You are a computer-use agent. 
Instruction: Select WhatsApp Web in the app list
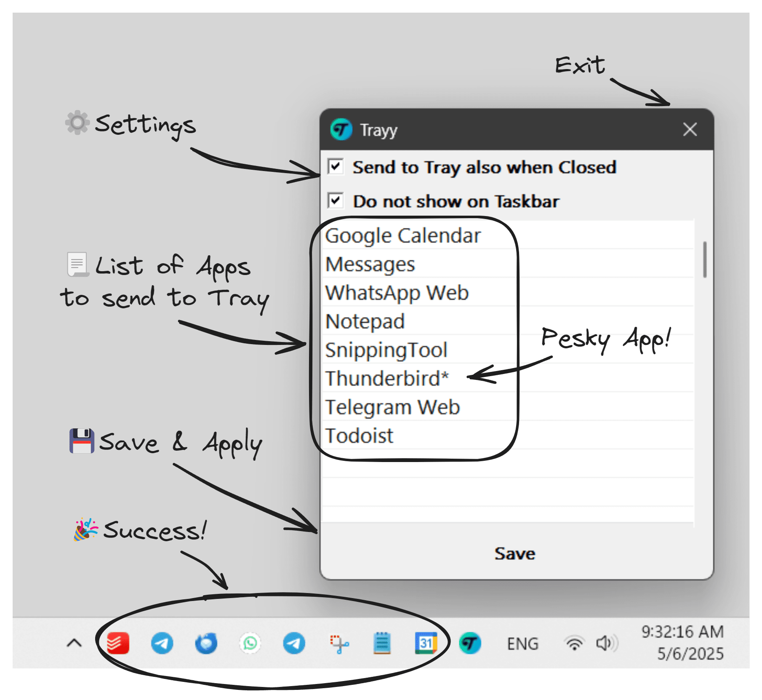tap(507, 293)
